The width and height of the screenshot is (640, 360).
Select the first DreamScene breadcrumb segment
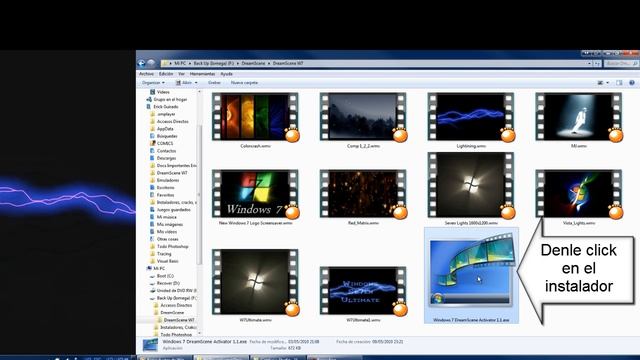253,64
